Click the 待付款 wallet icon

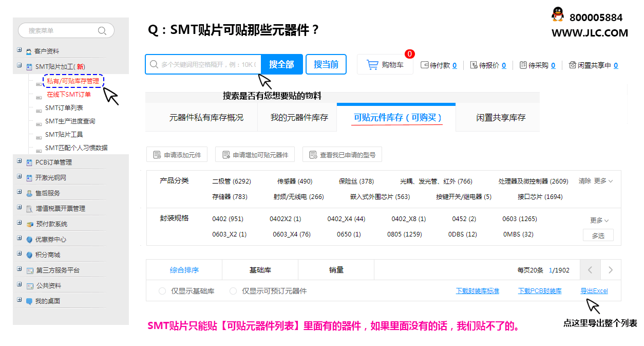424,65
